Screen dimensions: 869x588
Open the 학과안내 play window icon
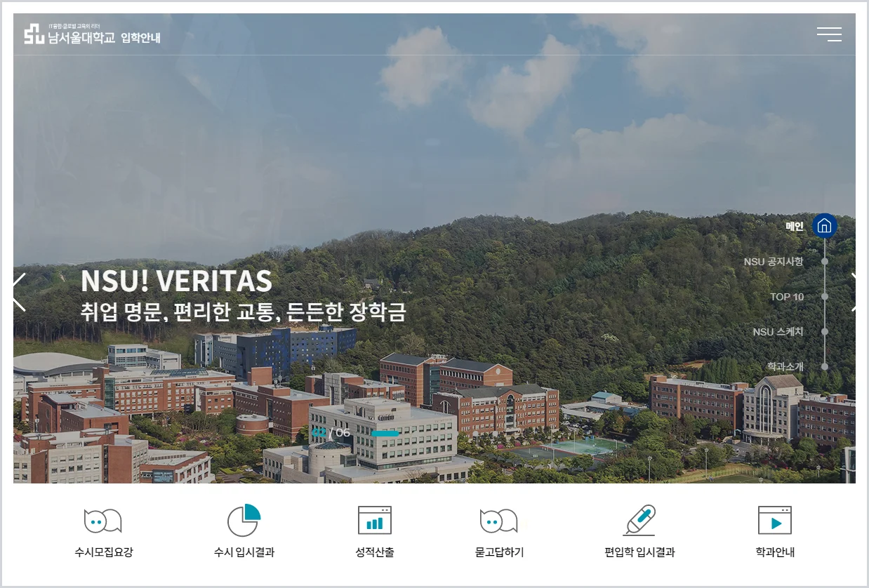click(775, 520)
